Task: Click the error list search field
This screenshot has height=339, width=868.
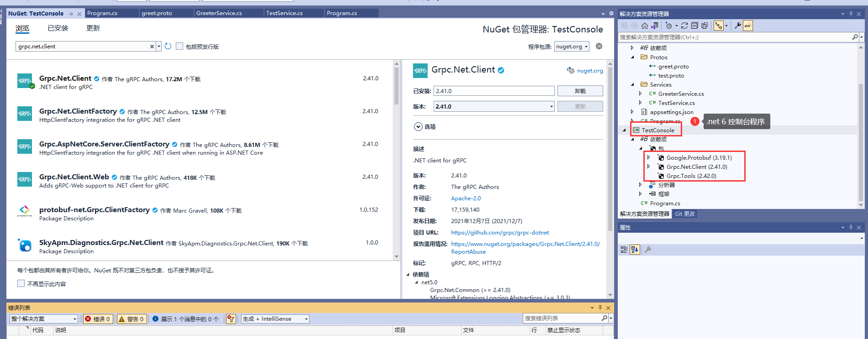Action: pos(562,318)
